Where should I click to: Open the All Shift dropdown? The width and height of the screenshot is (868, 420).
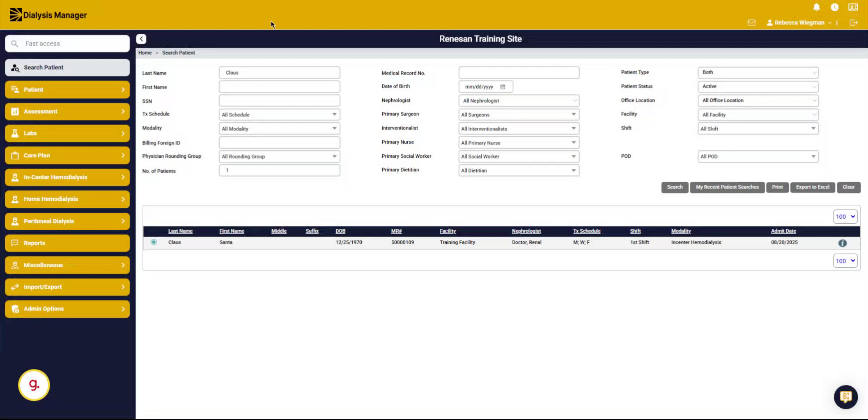click(758, 129)
